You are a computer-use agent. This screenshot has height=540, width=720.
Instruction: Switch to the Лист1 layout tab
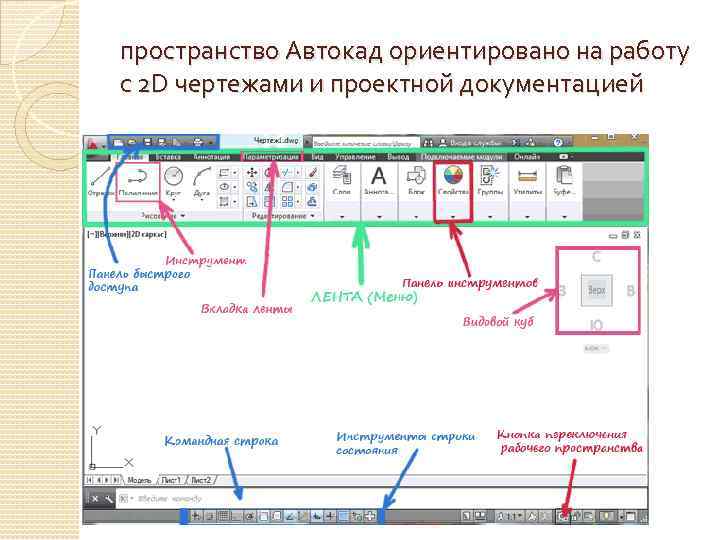pyautogui.click(x=171, y=480)
